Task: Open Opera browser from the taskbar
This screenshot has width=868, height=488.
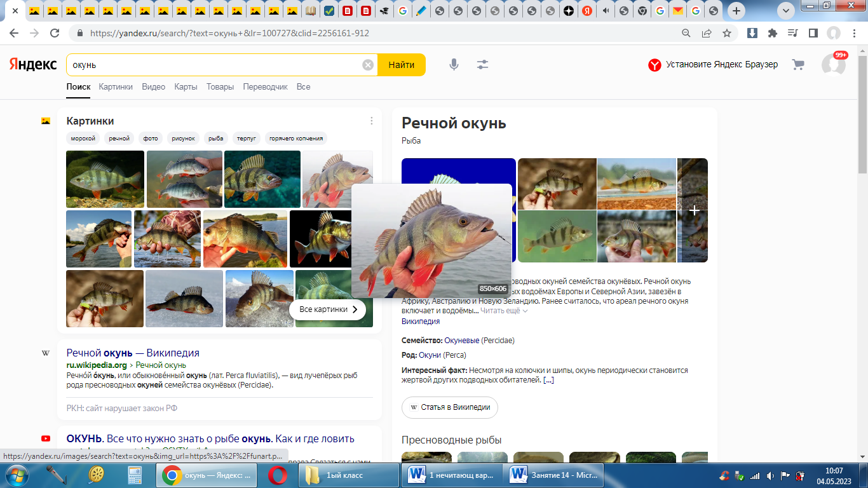Action: coord(277,475)
